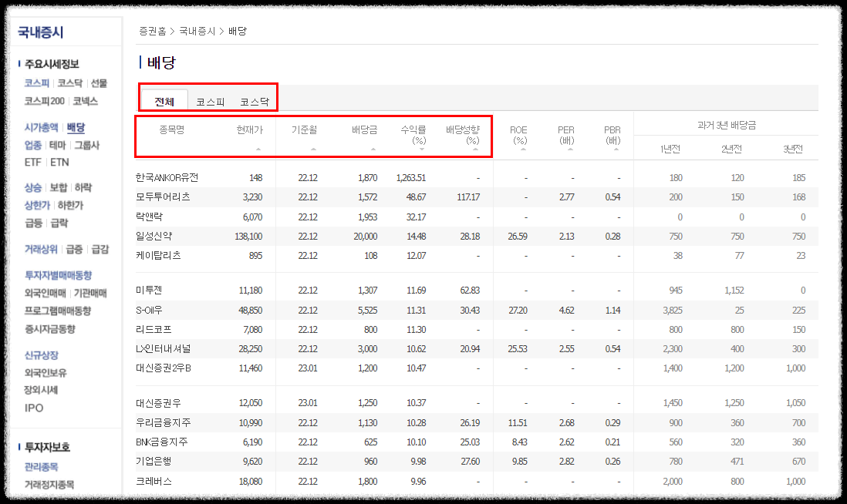Select the 전체 tab
This screenshot has height=504, width=847.
pyautogui.click(x=164, y=101)
